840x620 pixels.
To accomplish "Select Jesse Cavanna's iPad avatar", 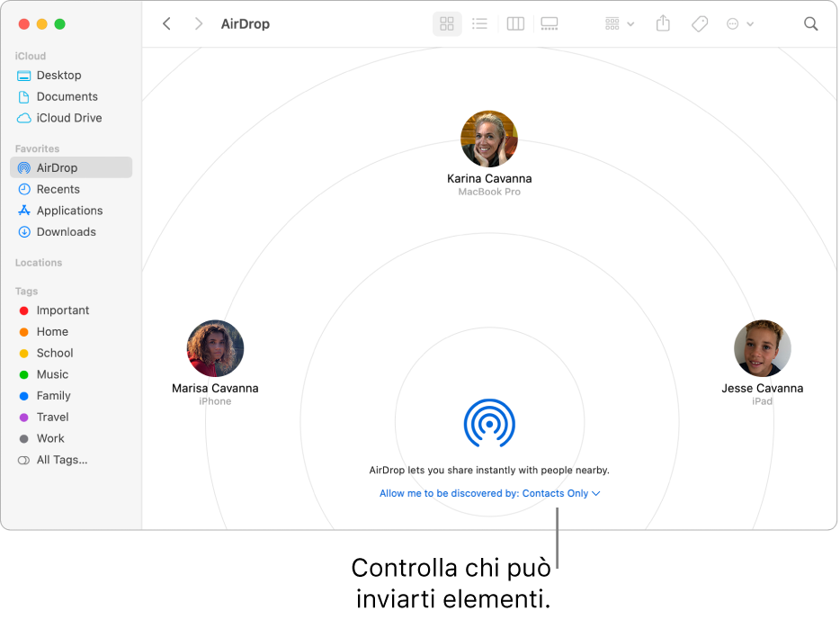I will pos(763,348).
